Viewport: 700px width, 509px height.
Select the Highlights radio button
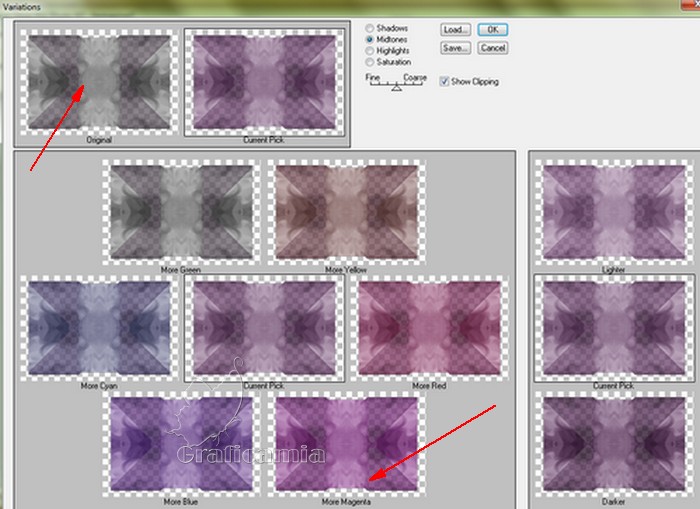(370, 50)
